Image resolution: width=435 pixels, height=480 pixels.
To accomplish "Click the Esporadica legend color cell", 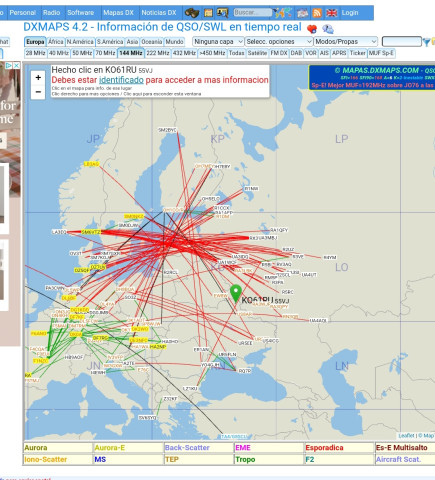I will (339, 448).
